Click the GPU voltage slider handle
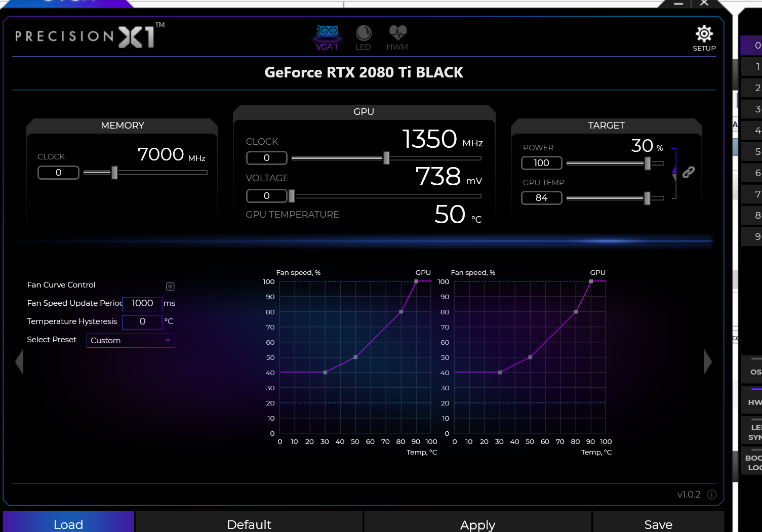 point(292,196)
